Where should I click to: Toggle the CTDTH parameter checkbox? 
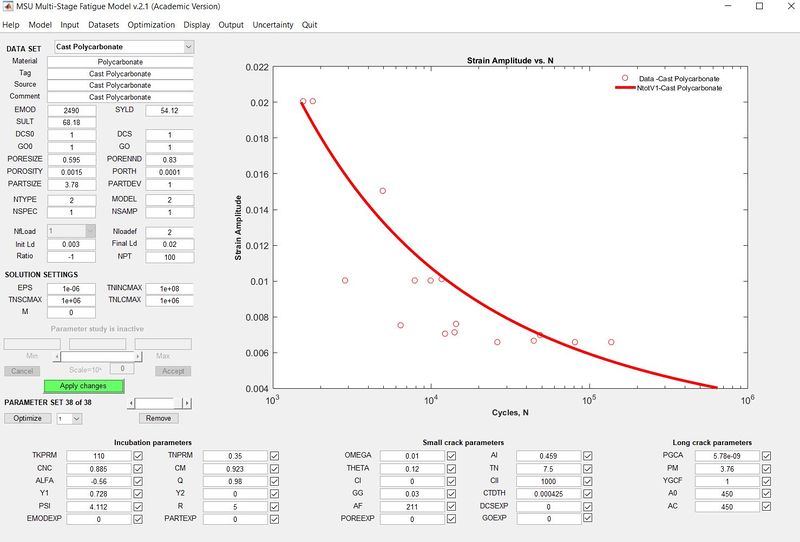[588, 492]
